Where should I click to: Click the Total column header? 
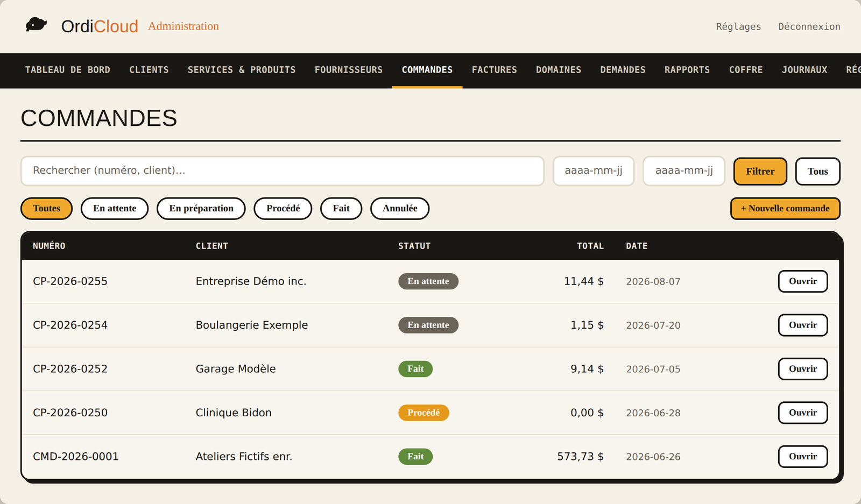click(x=590, y=246)
